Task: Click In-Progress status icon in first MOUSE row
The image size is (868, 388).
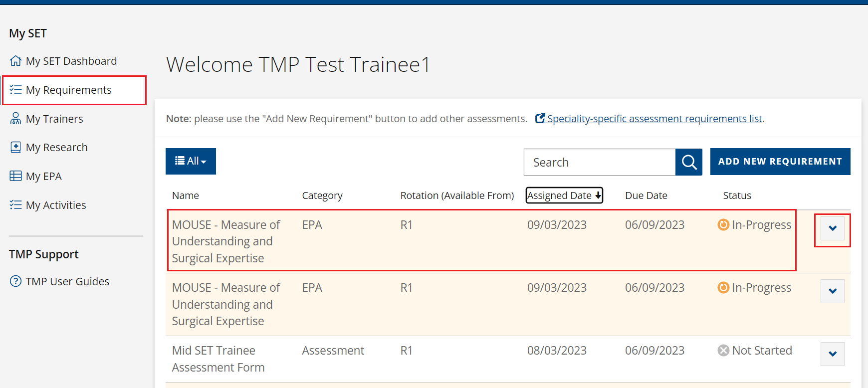Action: coord(723,225)
